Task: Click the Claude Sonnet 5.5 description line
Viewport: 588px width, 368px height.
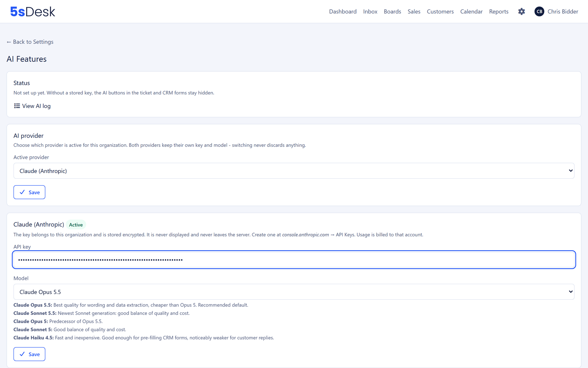Action: click(x=102, y=313)
